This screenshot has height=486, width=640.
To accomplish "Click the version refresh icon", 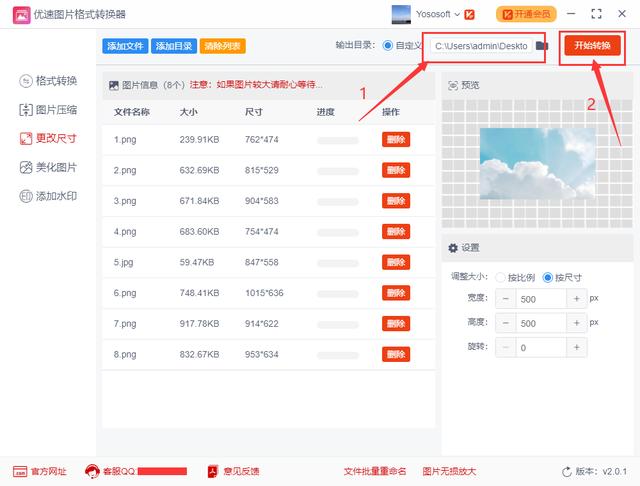I will click(567, 472).
